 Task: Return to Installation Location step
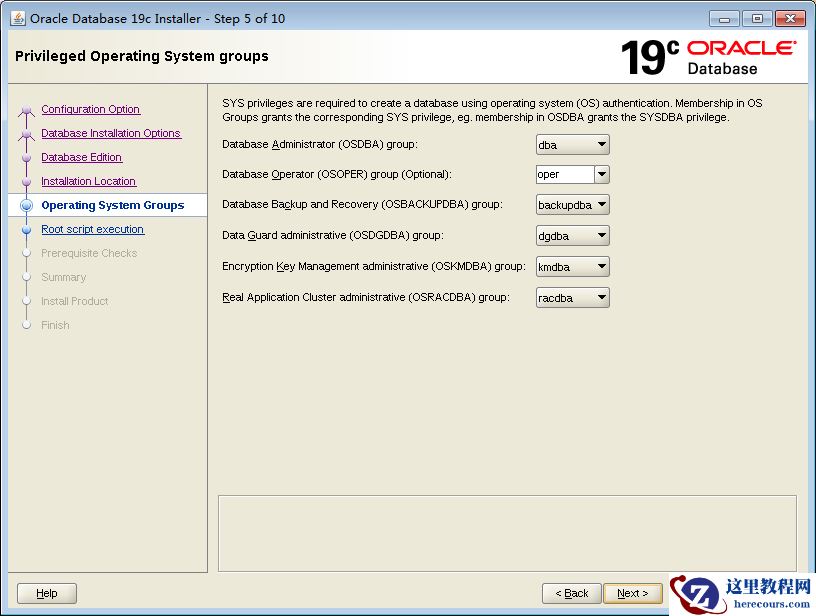click(88, 181)
